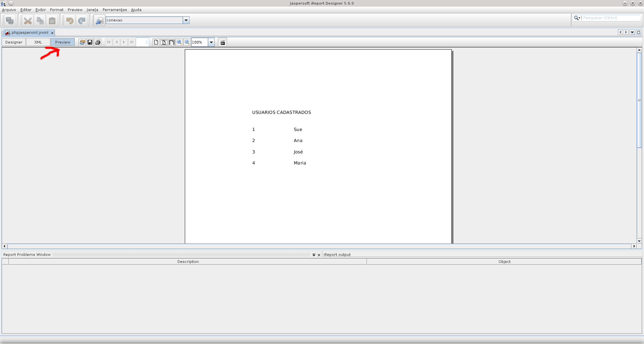Zoom in on report preview

(179, 42)
